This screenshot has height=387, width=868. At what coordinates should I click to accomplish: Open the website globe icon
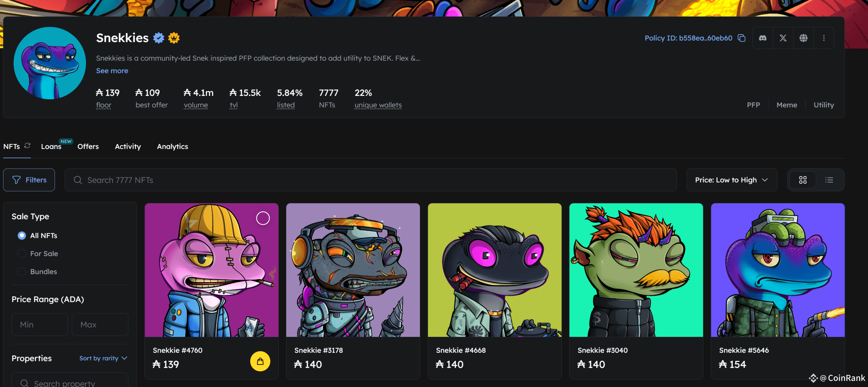(x=803, y=38)
